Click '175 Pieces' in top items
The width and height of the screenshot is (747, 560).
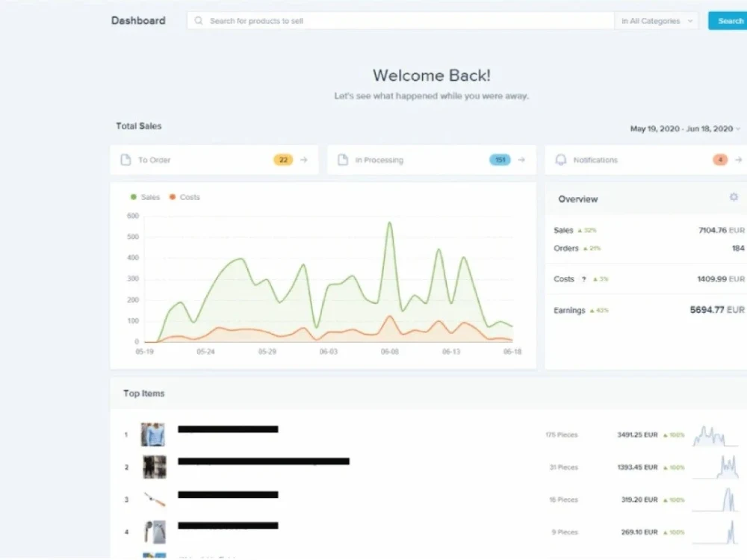click(562, 435)
